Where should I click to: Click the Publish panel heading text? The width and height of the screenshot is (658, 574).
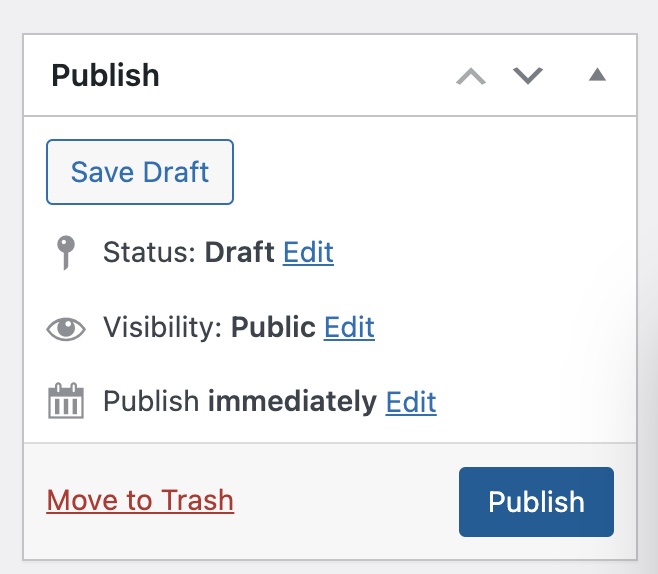coord(105,76)
